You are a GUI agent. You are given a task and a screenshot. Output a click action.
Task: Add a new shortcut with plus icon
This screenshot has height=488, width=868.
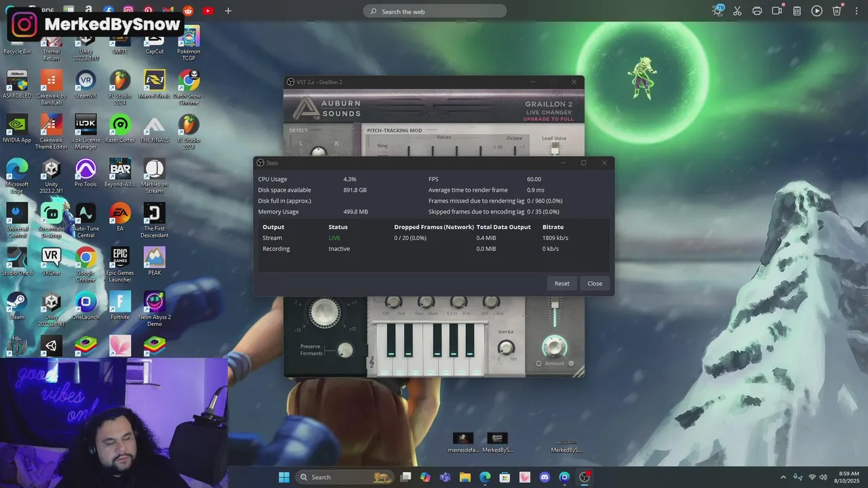tap(228, 11)
